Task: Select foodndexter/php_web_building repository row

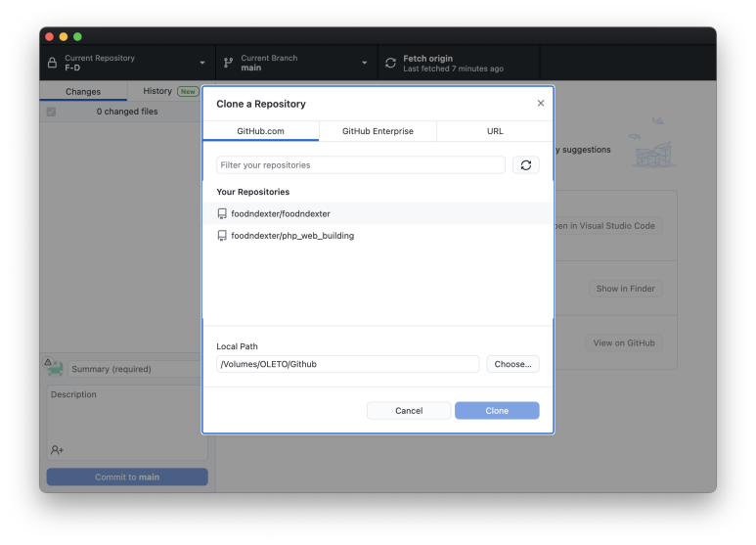Action: pos(378,236)
